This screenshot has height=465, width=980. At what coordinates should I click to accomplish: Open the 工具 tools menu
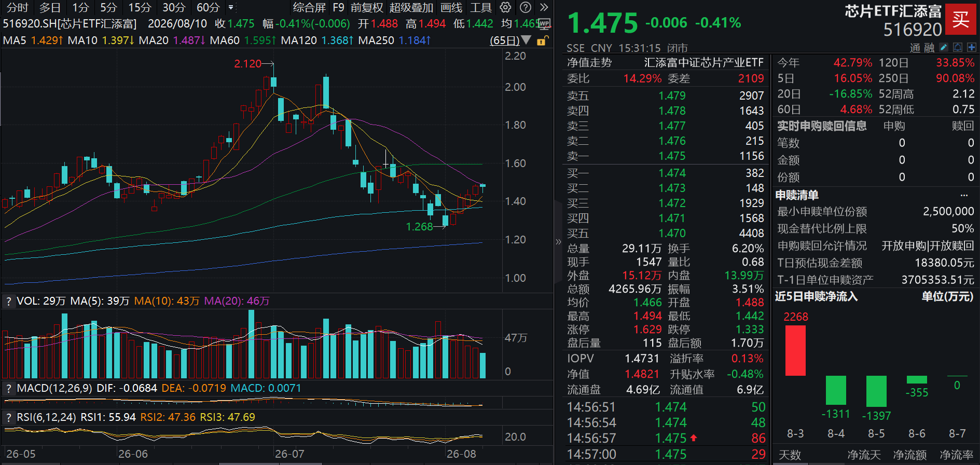[481, 7]
